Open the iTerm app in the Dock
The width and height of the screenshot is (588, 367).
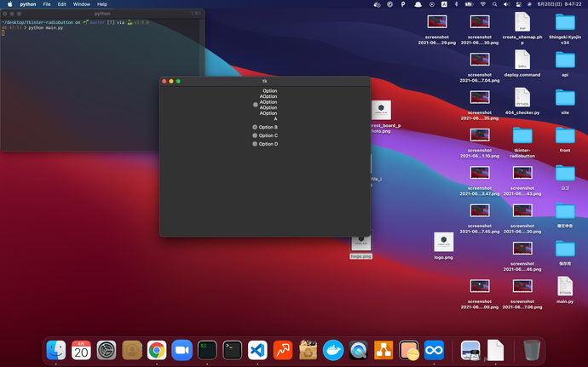point(207,350)
